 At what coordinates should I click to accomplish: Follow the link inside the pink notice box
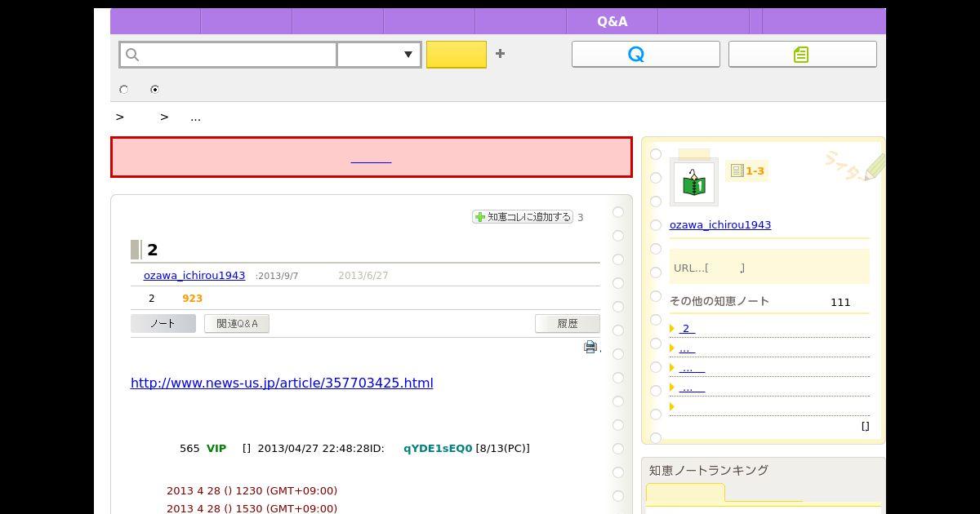point(371,157)
